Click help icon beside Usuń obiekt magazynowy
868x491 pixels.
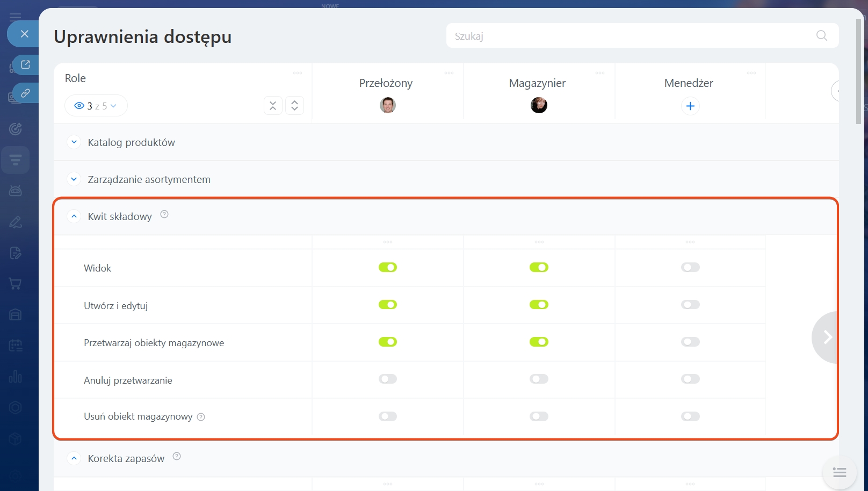201,417
